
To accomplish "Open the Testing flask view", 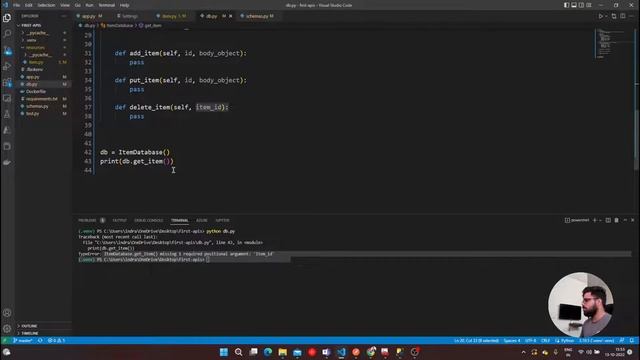I will pyautogui.click(x=7, y=114).
